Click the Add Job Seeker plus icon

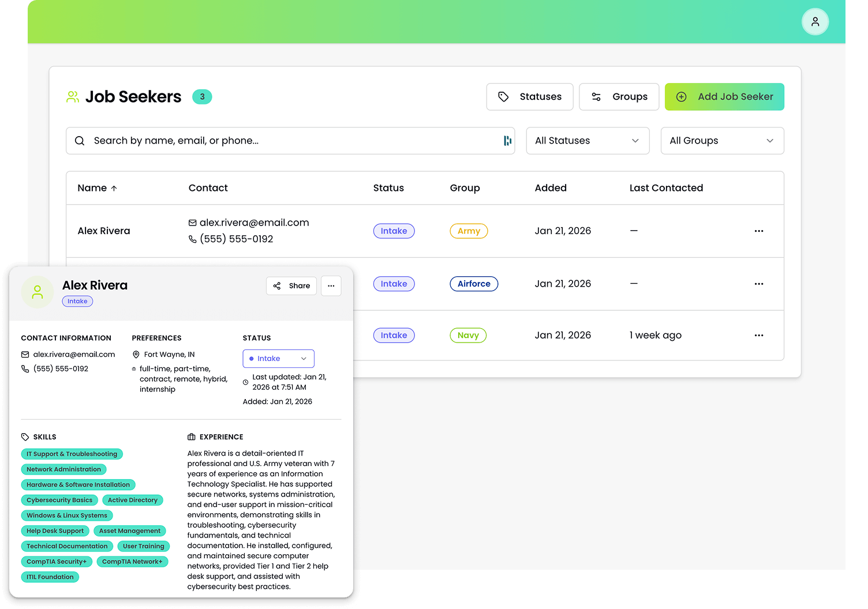tap(682, 97)
